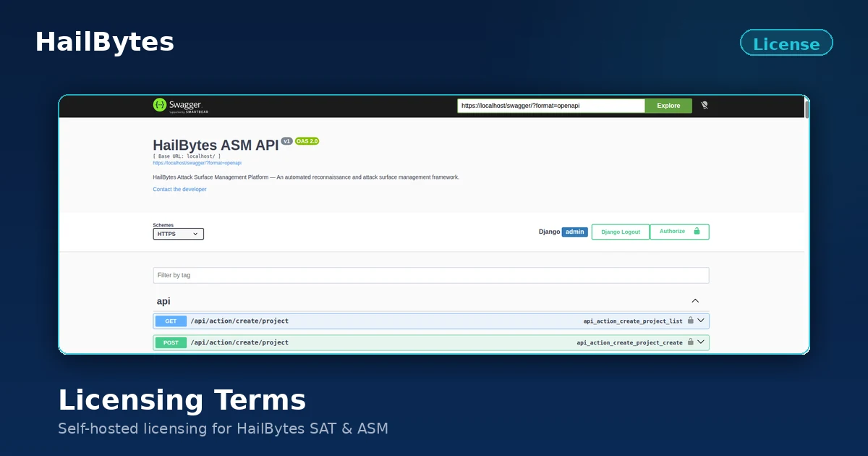Image resolution: width=868 pixels, height=456 pixels.
Task: Click the OAS 2.0 badge
Action: (307, 141)
